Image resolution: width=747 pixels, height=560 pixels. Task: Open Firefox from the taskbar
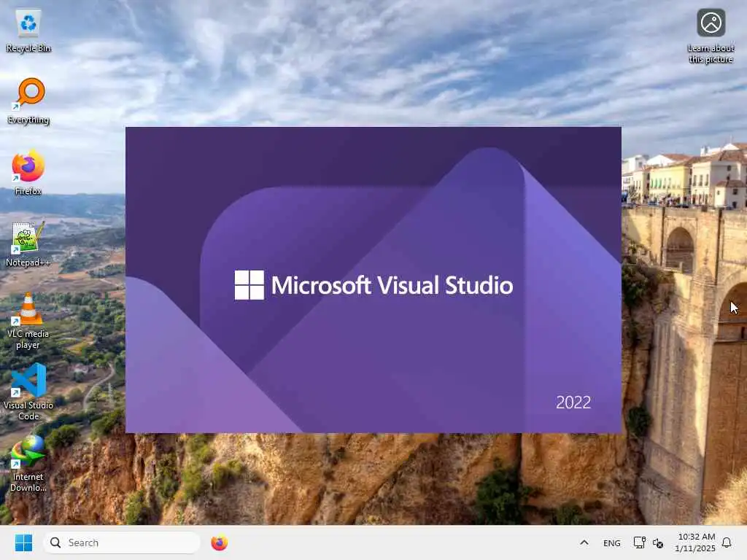[x=219, y=542]
